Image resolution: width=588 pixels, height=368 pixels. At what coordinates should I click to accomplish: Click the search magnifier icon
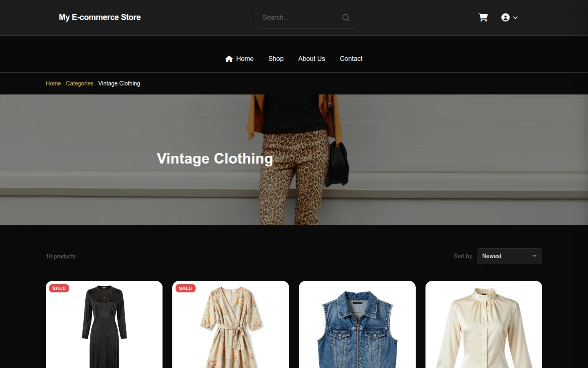[x=346, y=18]
